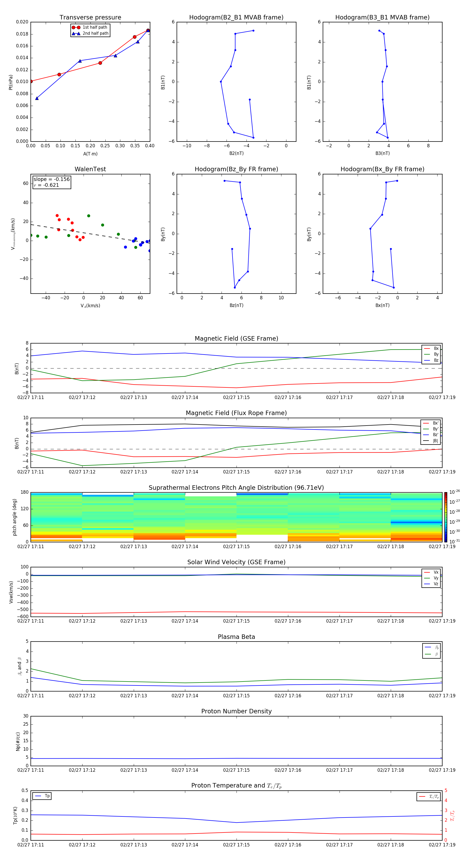Image resolution: width=473 pixels, height=868 pixels.
Task: Click the "Bx'" flux rope legend entry
Action: point(431,423)
